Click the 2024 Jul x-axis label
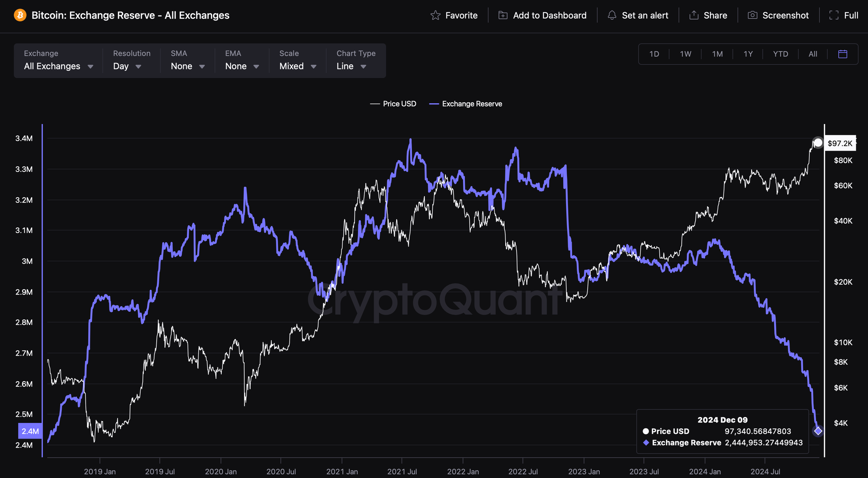Image resolution: width=868 pixels, height=478 pixels. (x=765, y=471)
